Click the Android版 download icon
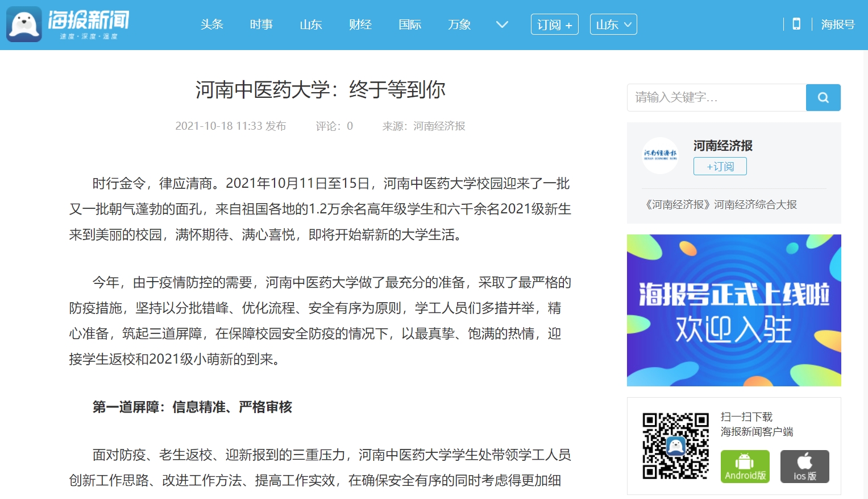The height and width of the screenshot is (499, 868). [x=745, y=466]
